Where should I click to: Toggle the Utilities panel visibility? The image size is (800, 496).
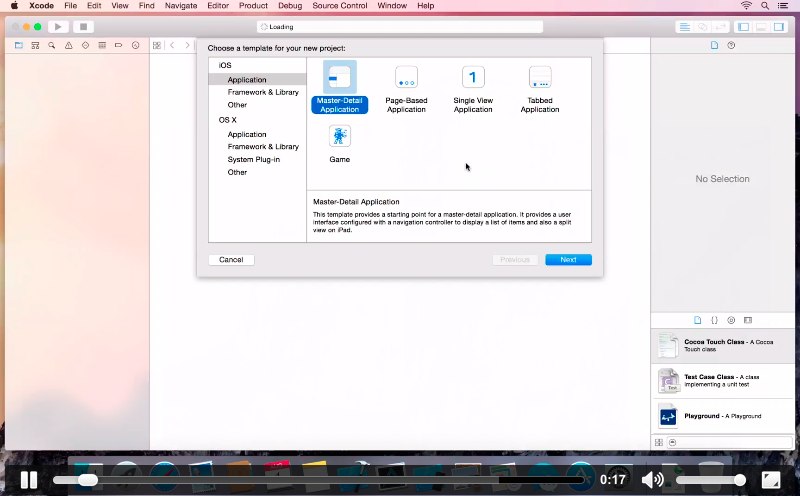click(779, 27)
